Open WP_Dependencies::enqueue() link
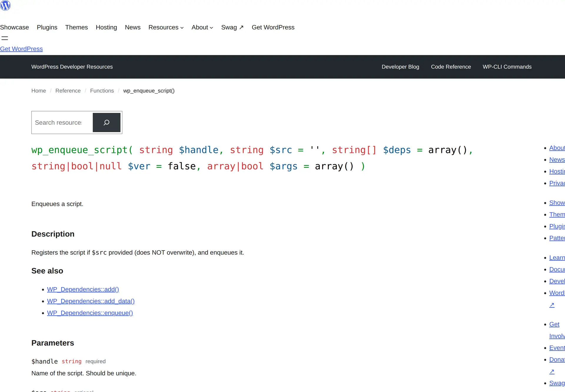 coord(90,313)
